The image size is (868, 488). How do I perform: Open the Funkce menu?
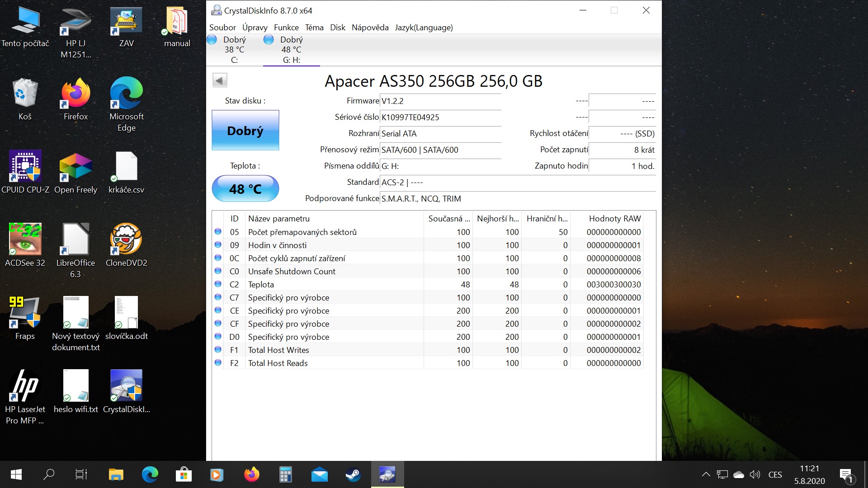(x=286, y=28)
